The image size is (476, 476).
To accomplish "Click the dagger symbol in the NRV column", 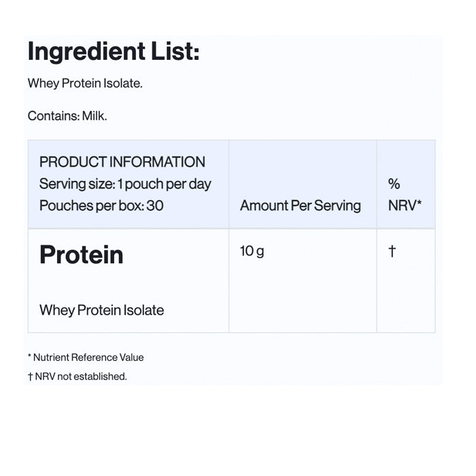I will tap(392, 251).
